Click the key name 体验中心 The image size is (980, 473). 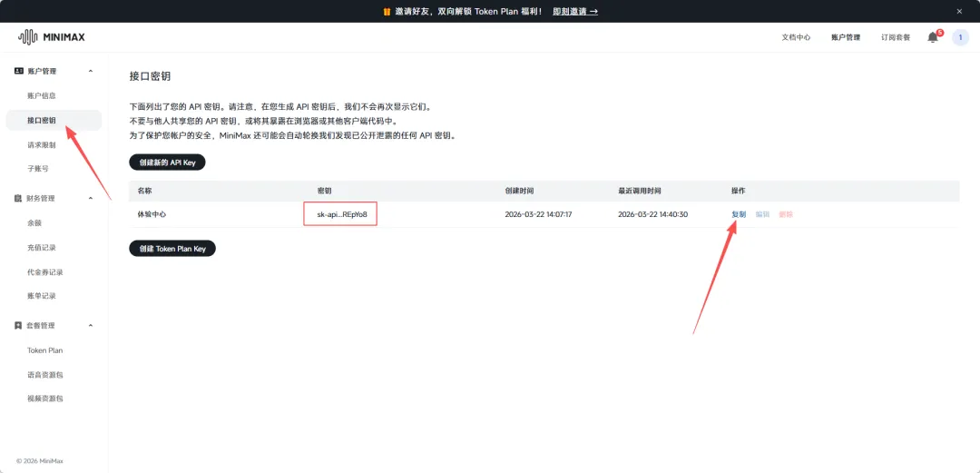coord(152,214)
